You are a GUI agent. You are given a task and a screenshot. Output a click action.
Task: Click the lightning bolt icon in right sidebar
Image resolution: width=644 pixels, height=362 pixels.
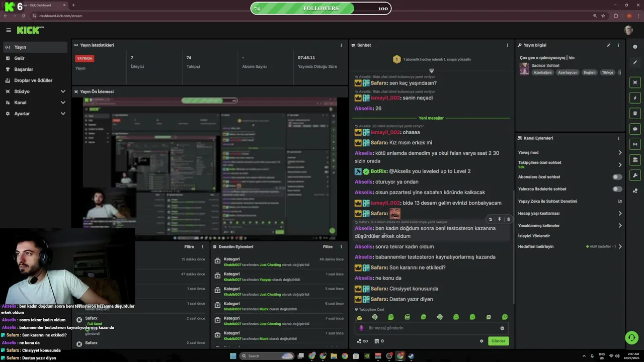point(635,98)
